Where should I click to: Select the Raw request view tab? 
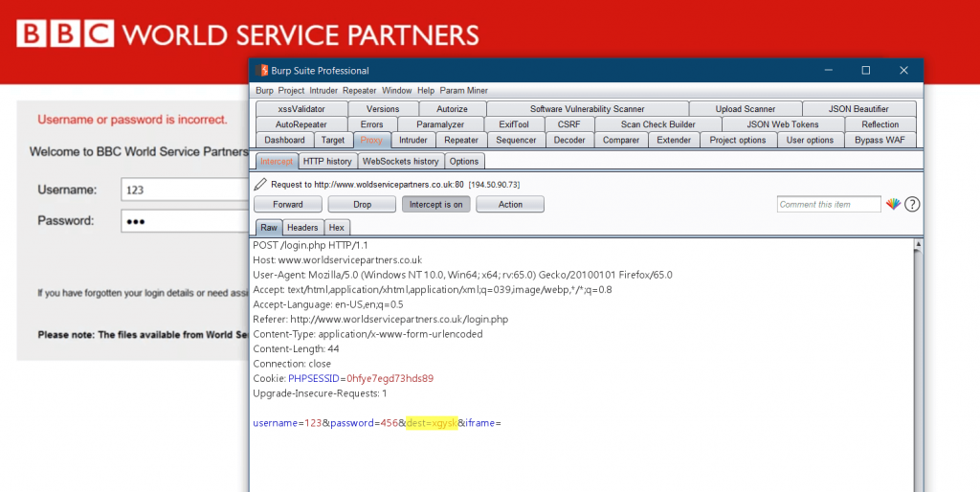click(269, 228)
